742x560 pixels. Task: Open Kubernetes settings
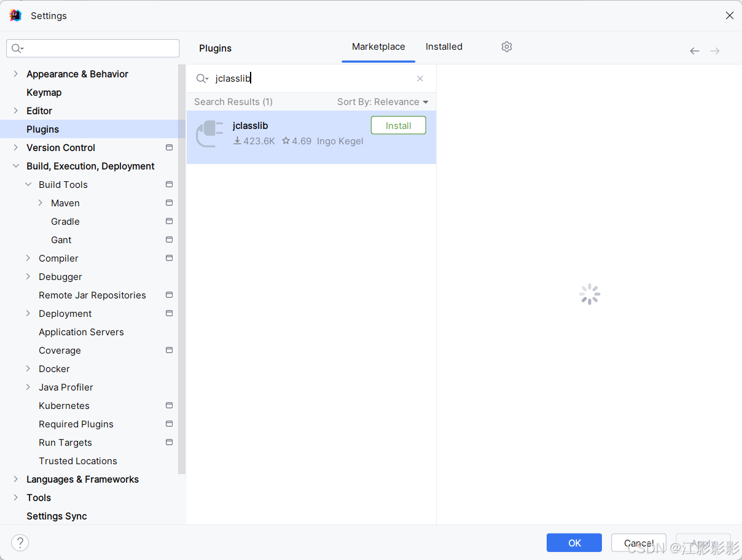[x=64, y=405]
